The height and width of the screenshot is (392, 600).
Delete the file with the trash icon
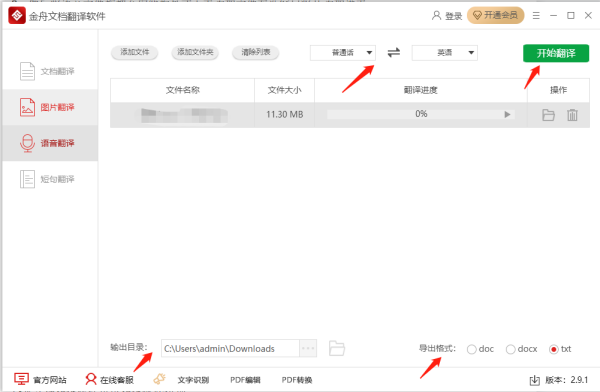tap(572, 115)
